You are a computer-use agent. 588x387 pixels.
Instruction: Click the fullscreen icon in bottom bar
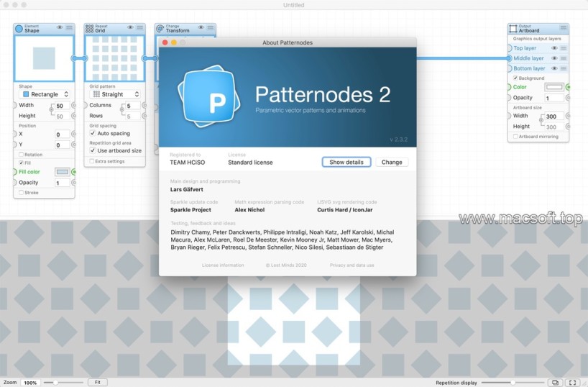[572, 383]
